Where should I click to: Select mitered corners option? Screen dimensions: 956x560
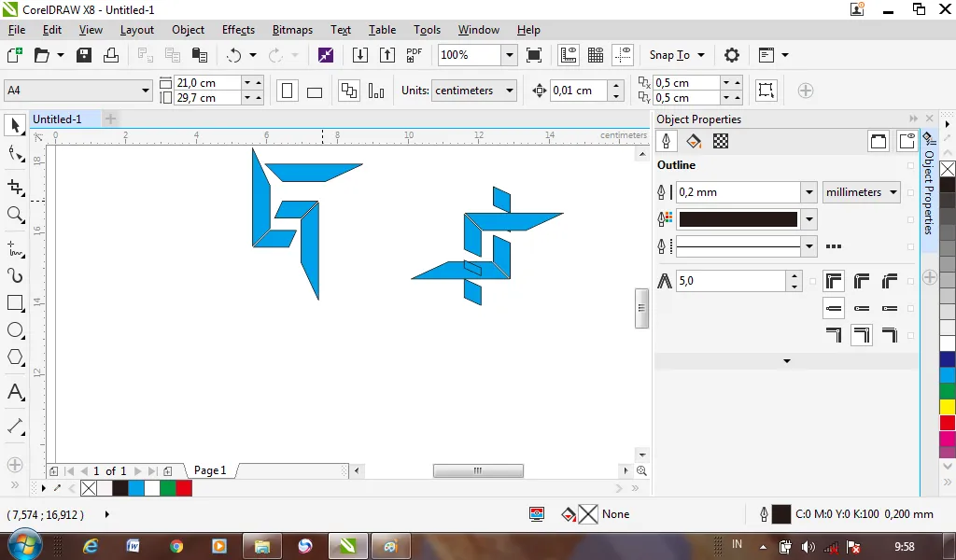[x=834, y=281]
